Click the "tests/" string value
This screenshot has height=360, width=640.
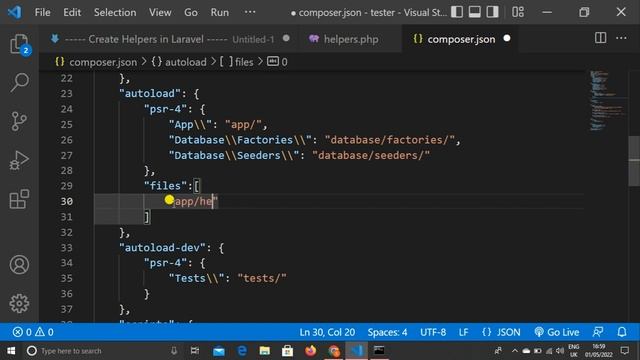pyautogui.click(x=262, y=278)
